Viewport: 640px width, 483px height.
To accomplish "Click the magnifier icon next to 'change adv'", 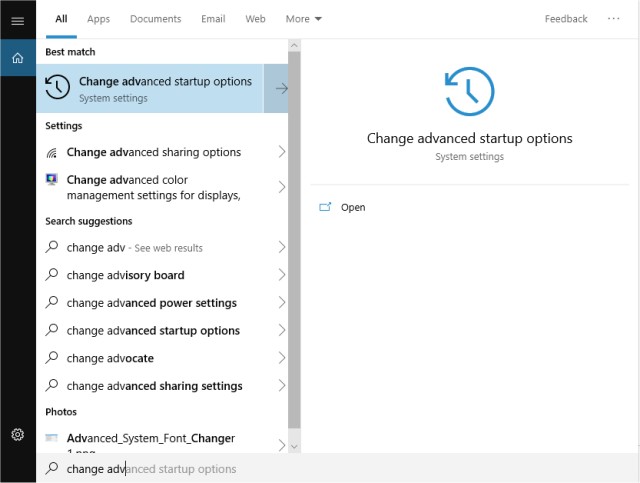I will coord(52,247).
